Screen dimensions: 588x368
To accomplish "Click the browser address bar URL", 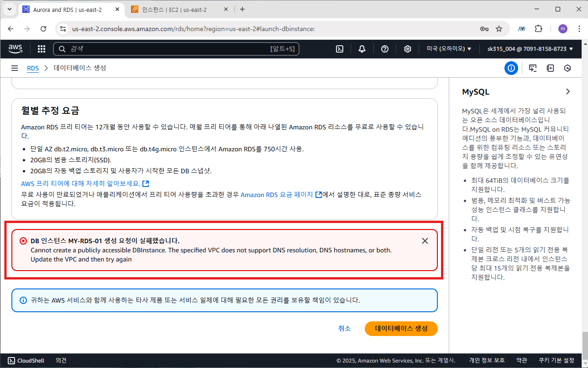I will [193, 29].
